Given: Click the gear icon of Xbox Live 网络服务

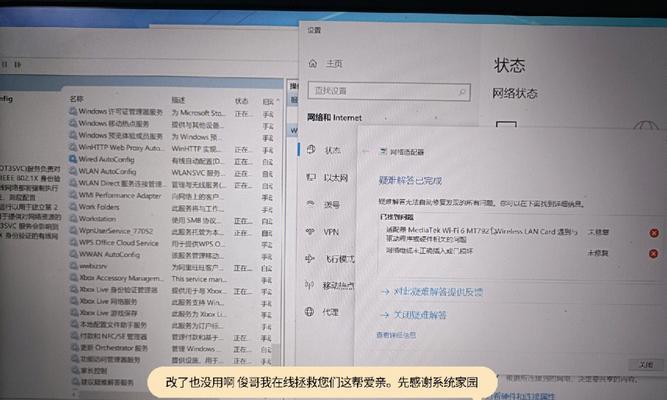Looking at the screenshot, I should [x=74, y=301].
